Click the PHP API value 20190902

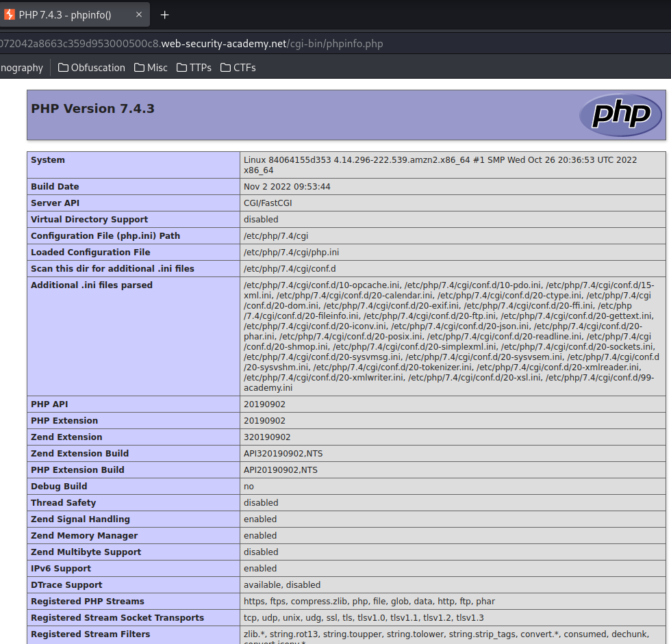(x=264, y=404)
